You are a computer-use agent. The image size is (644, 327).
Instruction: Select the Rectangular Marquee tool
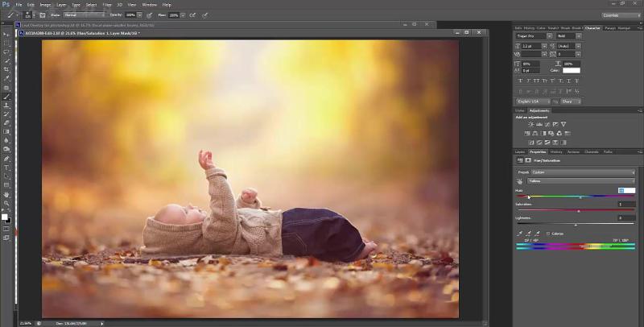click(6, 43)
